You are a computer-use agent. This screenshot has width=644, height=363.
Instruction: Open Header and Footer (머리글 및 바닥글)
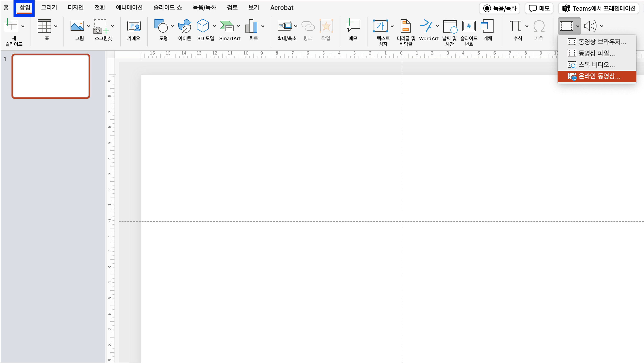pos(406,26)
